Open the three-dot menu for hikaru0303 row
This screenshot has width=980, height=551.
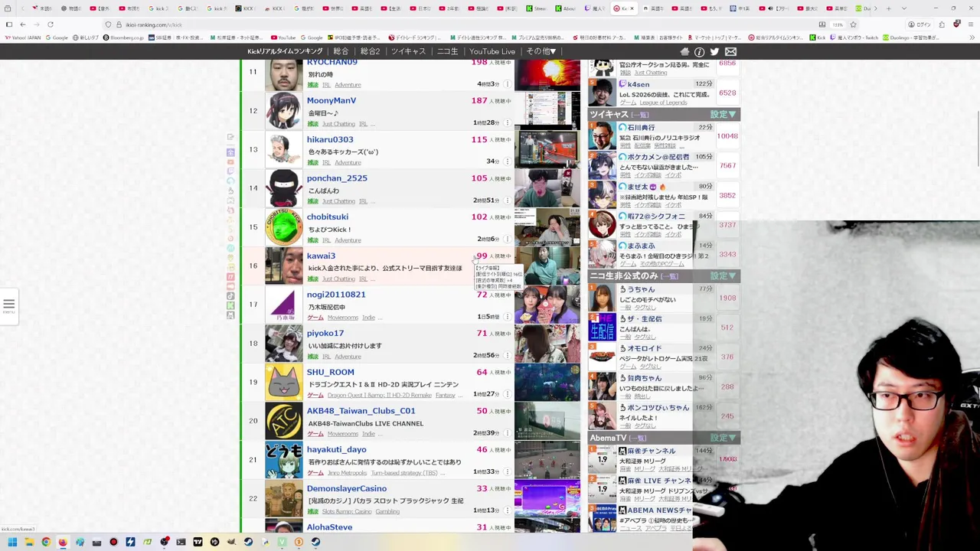[507, 161]
